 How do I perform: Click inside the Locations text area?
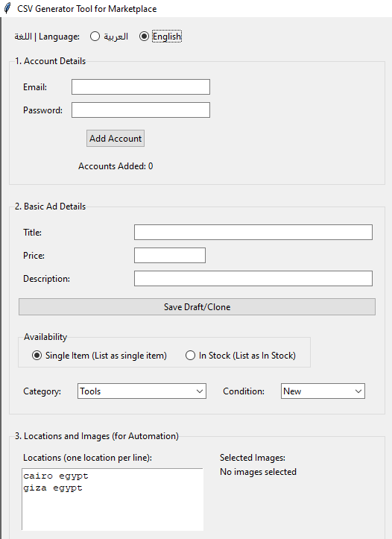click(x=113, y=499)
